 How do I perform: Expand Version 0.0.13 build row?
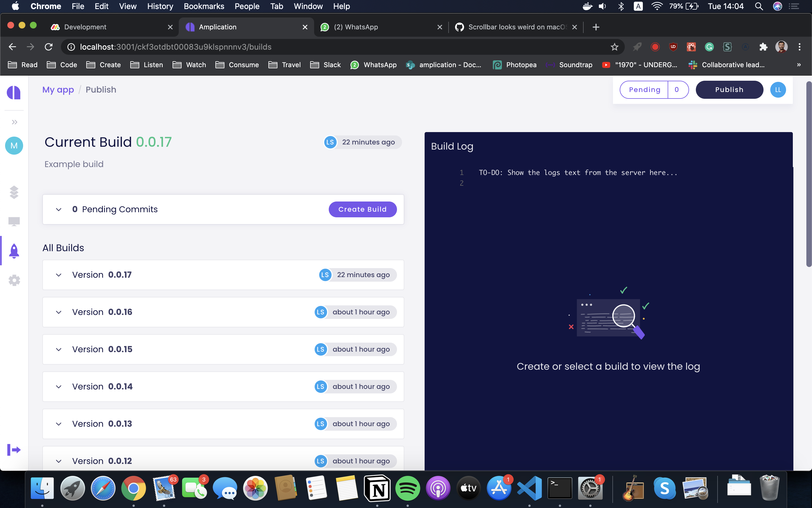point(59,424)
